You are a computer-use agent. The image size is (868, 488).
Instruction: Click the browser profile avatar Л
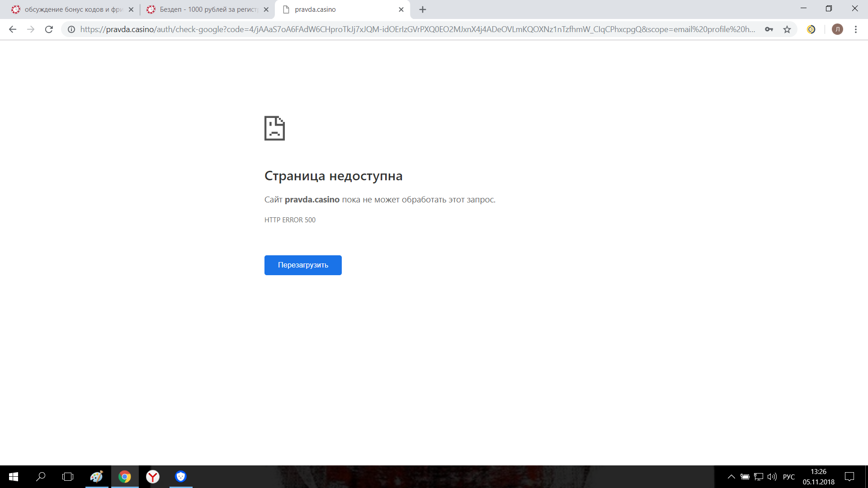click(x=838, y=29)
